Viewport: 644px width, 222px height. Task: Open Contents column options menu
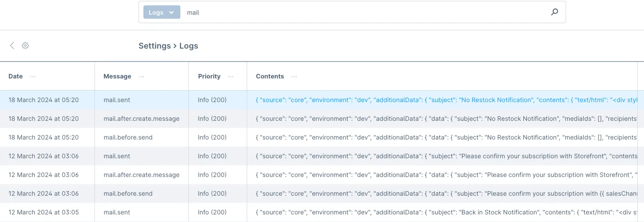click(x=294, y=77)
